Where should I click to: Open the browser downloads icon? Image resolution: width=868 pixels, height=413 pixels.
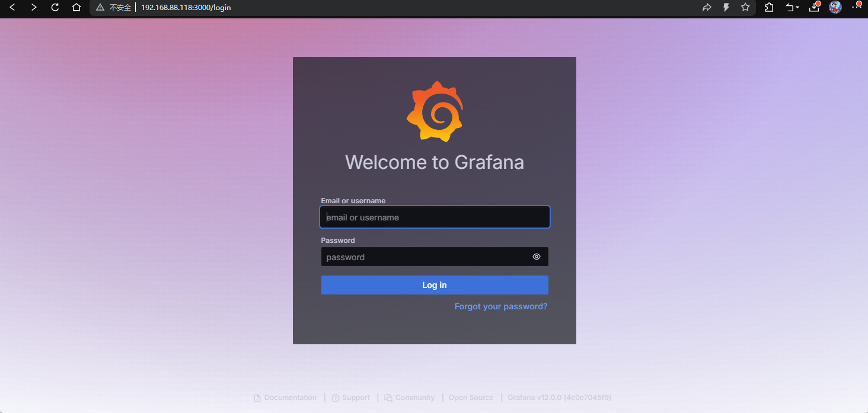pyautogui.click(x=814, y=8)
